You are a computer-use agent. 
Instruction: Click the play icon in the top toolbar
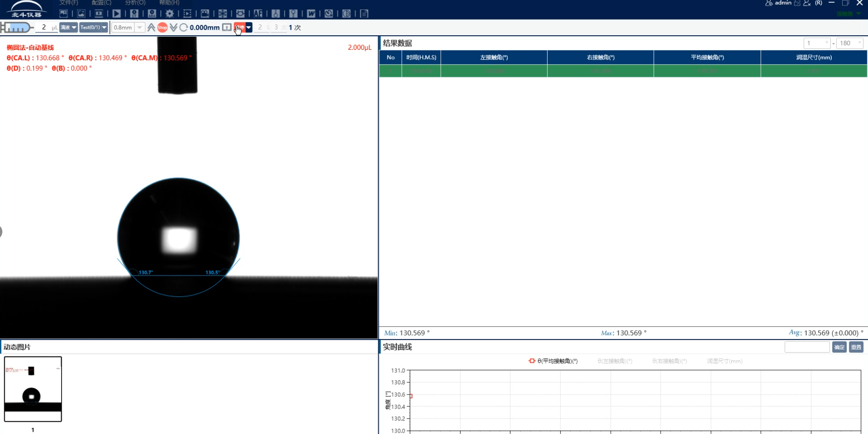117,14
